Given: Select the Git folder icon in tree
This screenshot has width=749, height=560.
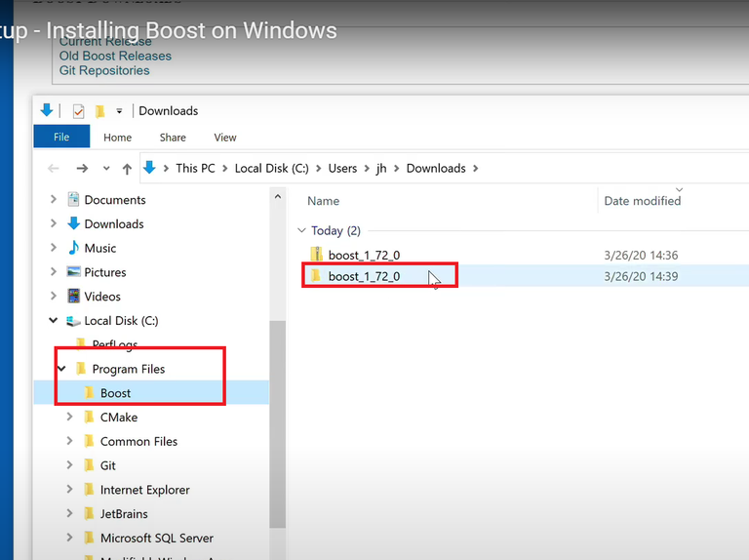Looking at the screenshot, I should click(89, 465).
